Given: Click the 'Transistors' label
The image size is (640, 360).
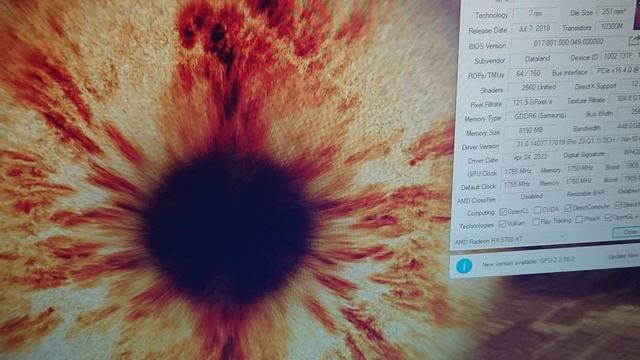Looking at the screenshot, I should pyautogui.click(x=576, y=28).
